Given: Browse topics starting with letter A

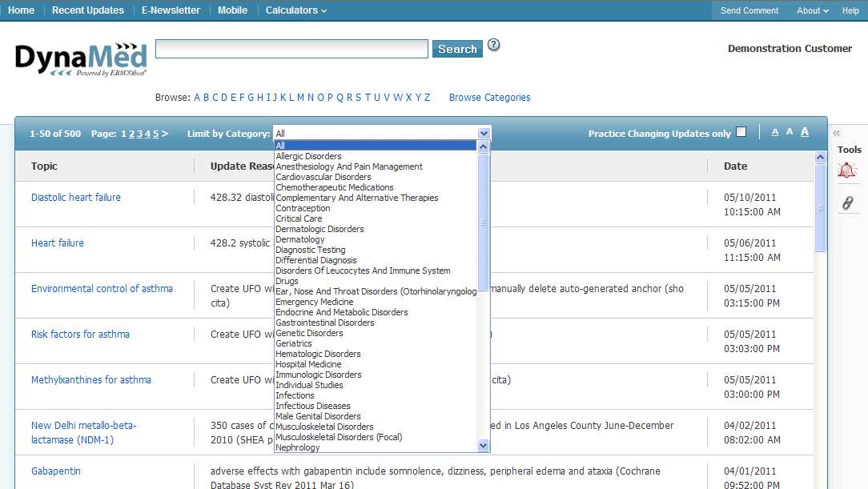Looking at the screenshot, I should (196, 98).
